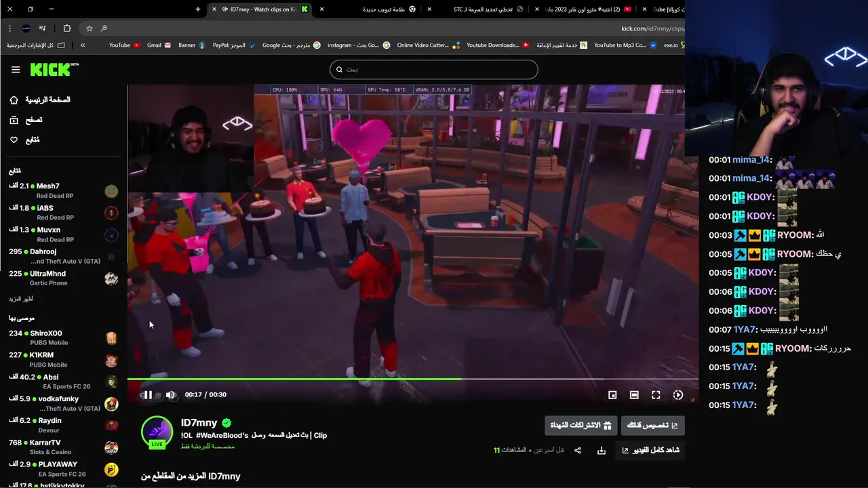This screenshot has width=868, height=488.
Task: Click the share clip icon
Action: click(578, 450)
